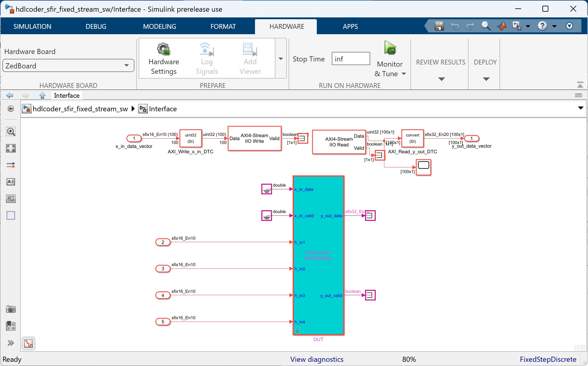This screenshot has height=366, width=588.
Task: Click the Zoom In palette tool
Action: [11, 131]
